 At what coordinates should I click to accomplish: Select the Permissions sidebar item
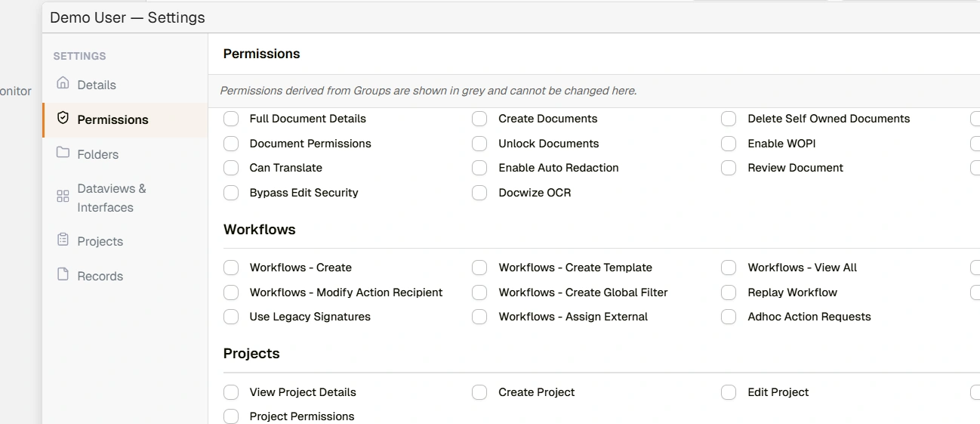[x=125, y=119]
